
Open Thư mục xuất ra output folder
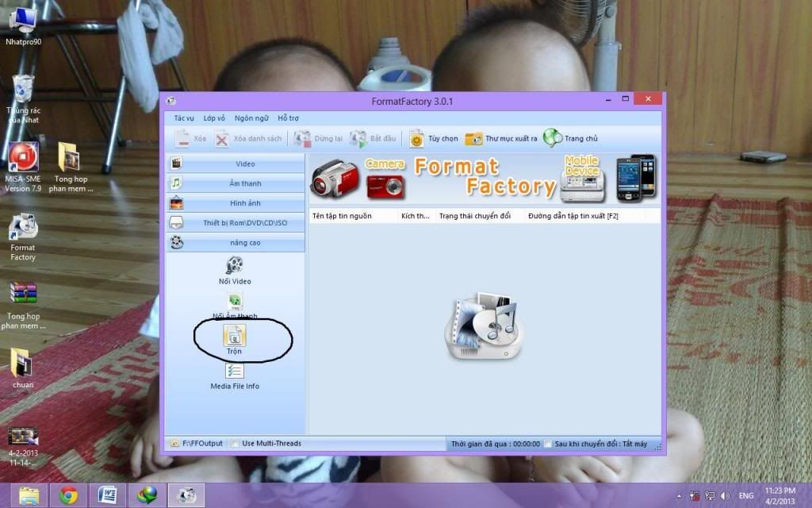pos(501,138)
